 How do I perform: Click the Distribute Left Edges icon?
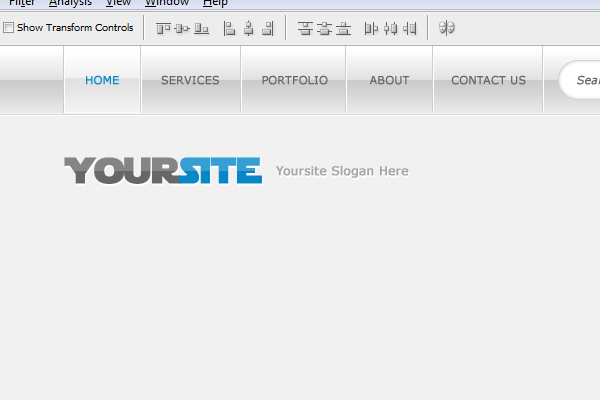tap(371, 28)
